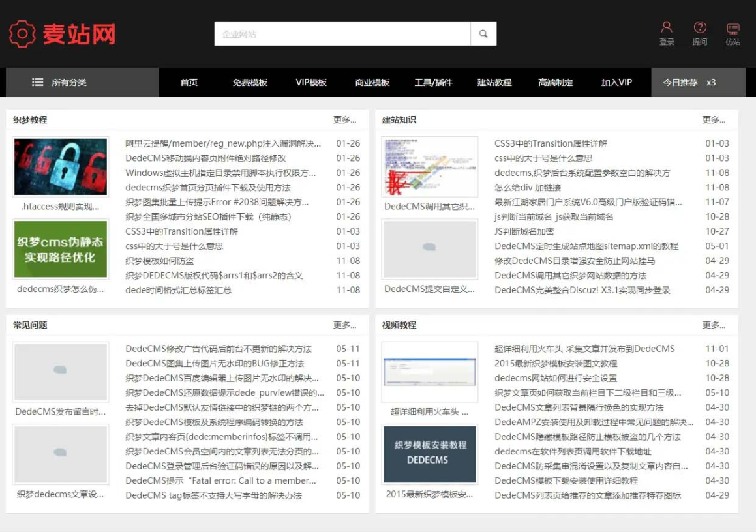The image size is (756, 532).
Task: Click the 提问 question mark icon
Action: (x=700, y=27)
